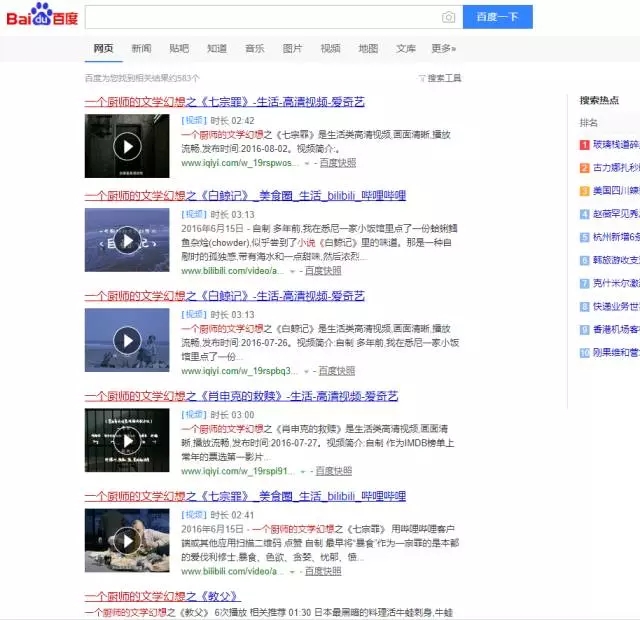Image resolution: width=640 pixels, height=620 pixels.
Task: Play the 《白鲸记》 iqiyi video thumbnail
Action: 127,340
